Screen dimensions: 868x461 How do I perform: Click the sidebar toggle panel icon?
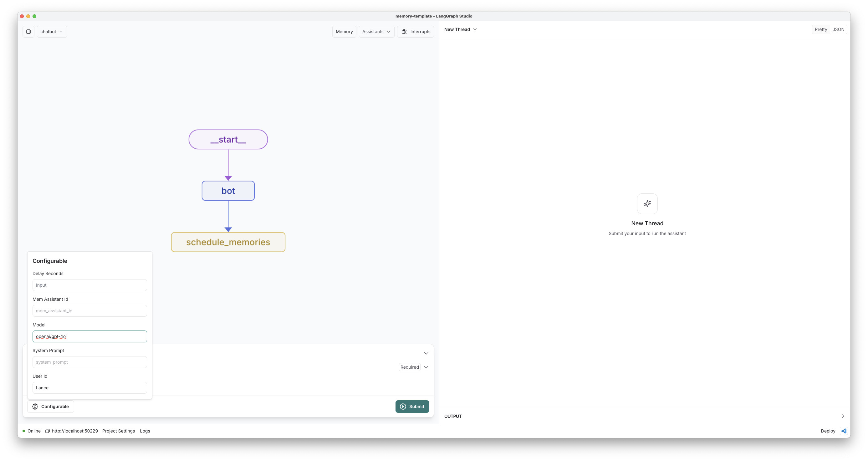click(x=28, y=31)
